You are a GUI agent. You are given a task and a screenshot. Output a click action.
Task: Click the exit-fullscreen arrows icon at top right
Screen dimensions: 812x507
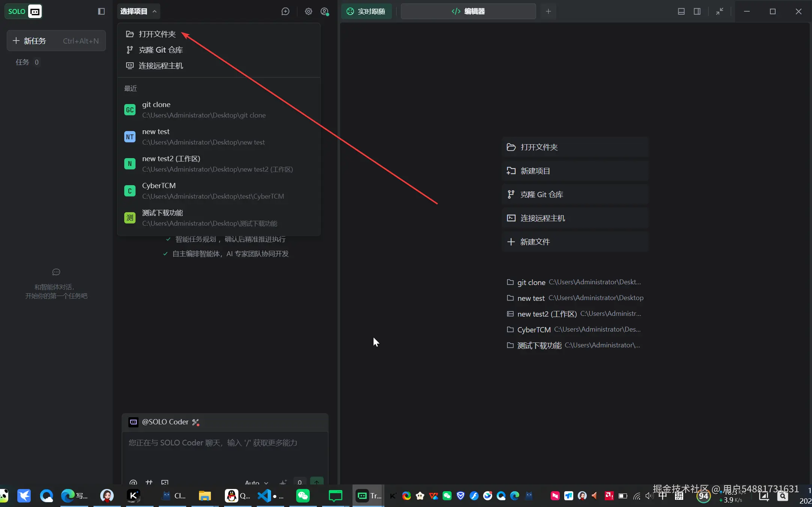719,11
